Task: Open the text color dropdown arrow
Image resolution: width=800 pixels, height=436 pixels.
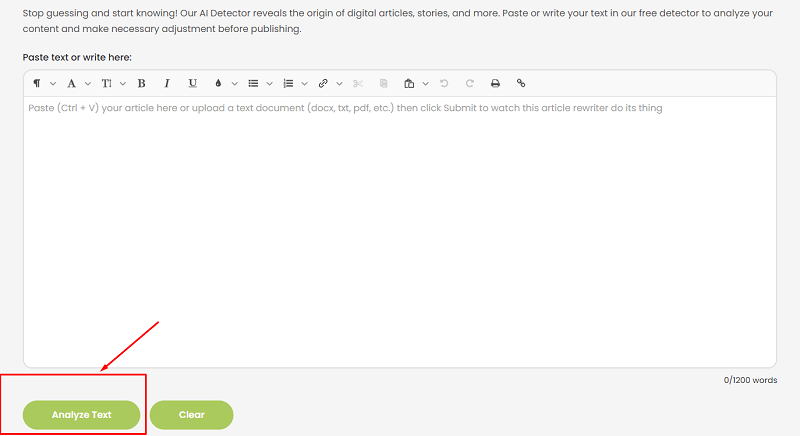Action: pyautogui.click(x=235, y=84)
